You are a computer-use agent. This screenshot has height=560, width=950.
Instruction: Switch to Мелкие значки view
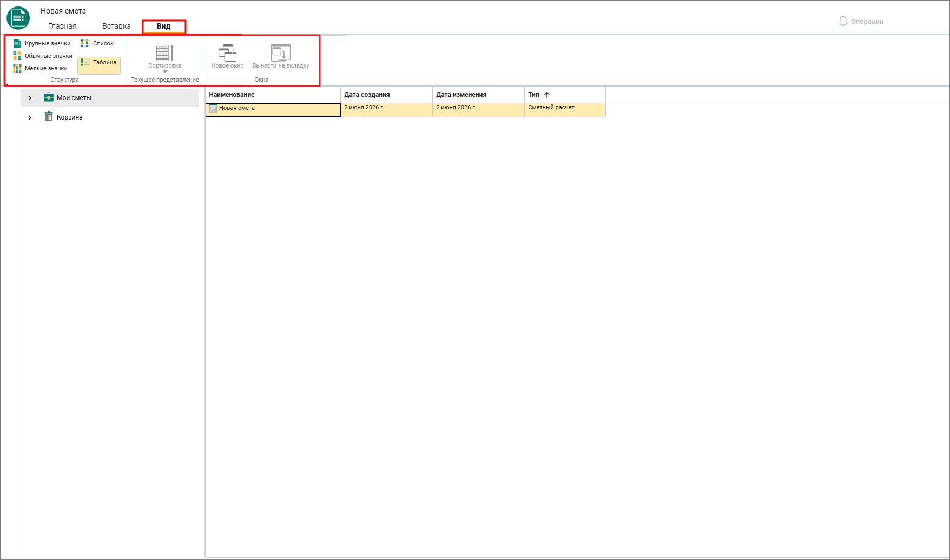(41, 68)
